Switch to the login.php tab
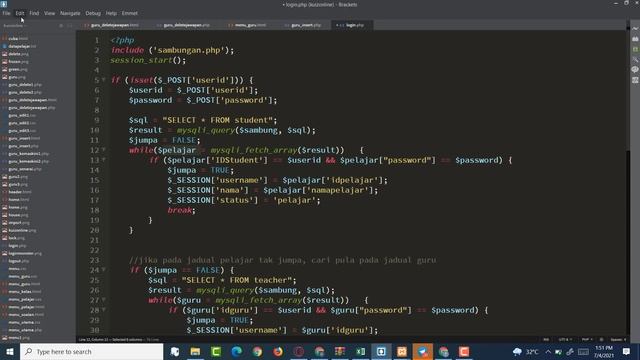Image resolution: width=640 pixels, height=360 pixels. tap(352, 25)
